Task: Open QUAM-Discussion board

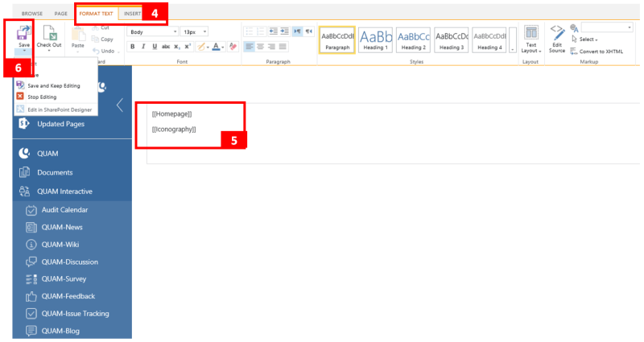Action: pos(69,262)
